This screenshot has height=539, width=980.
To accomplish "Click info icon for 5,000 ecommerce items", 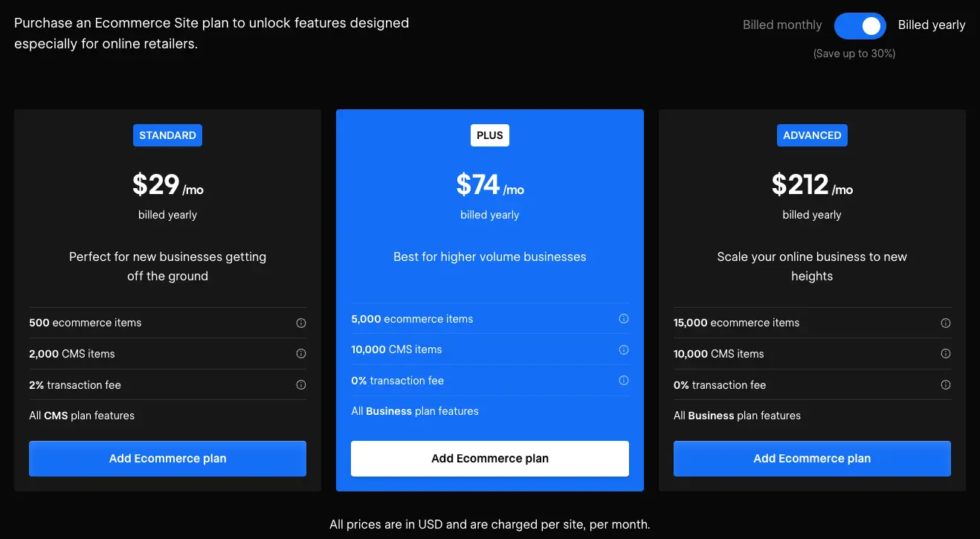I will (x=624, y=319).
